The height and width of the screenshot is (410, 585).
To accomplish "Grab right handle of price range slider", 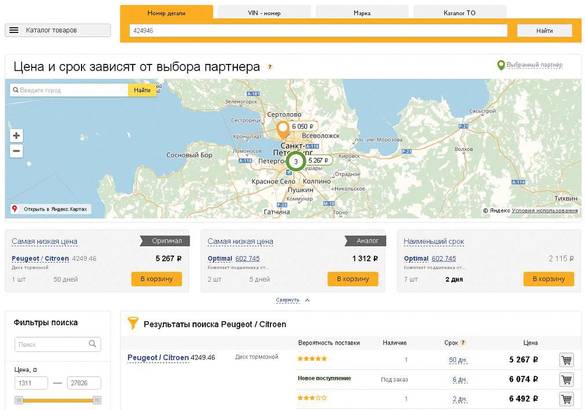I will [x=97, y=400].
